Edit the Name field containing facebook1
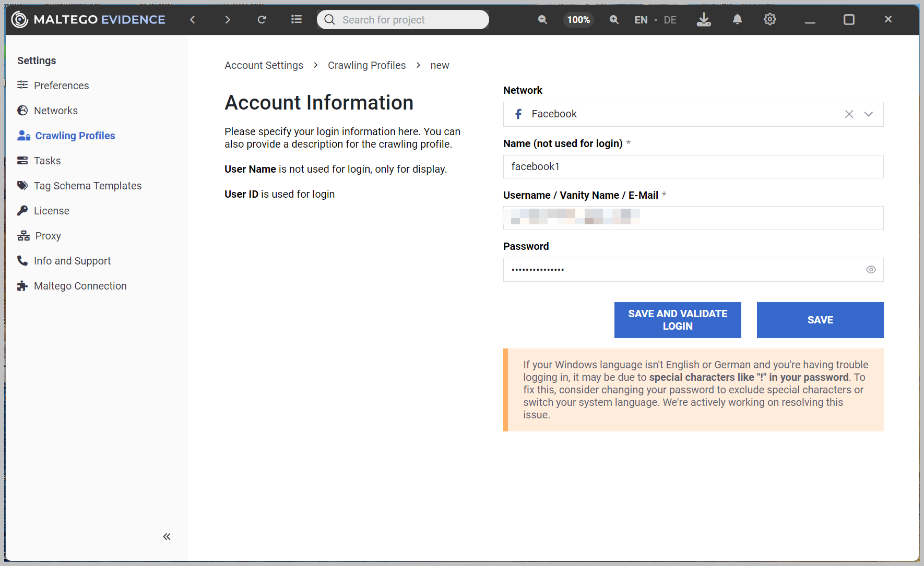This screenshot has width=924, height=566. coord(693,166)
